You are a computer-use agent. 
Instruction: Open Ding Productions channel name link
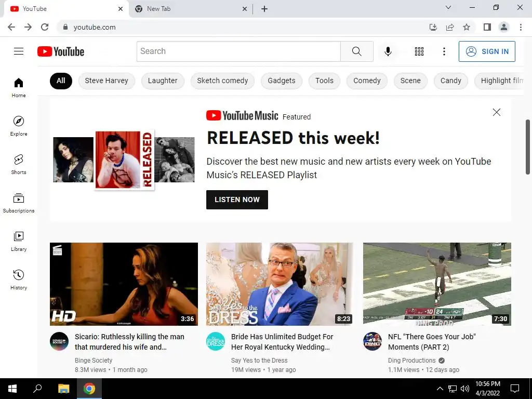pyautogui.click(x=411, y=361)
